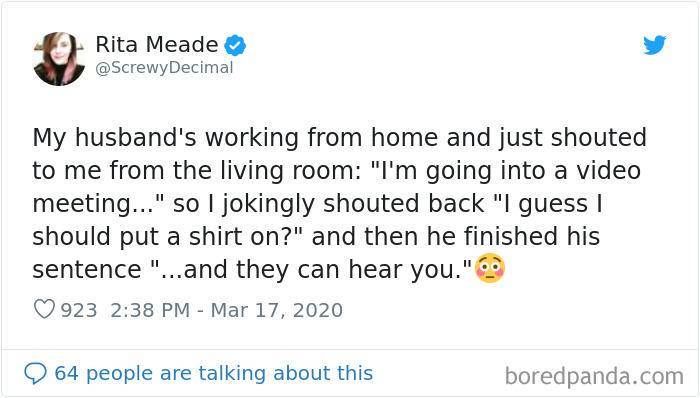View 64 people are talking about this
700x398 pixels.
click(x=213, y=373)
